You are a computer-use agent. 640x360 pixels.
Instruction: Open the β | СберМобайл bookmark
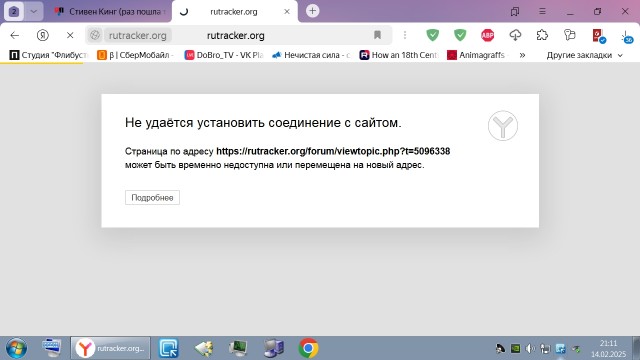pyautogui.click(x=136, y=55)
